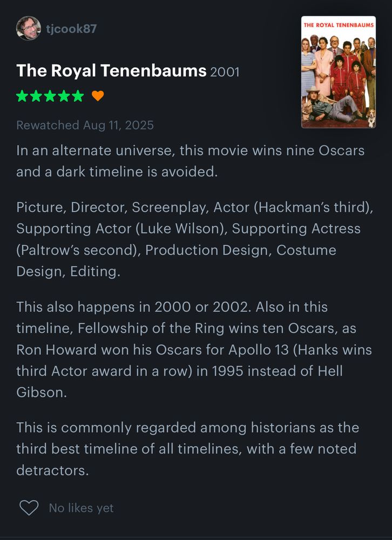This screenshot has width=392, height=540.
Task: Click the "In an alternate universe" sentence
Action: click(x=190, y=161)
